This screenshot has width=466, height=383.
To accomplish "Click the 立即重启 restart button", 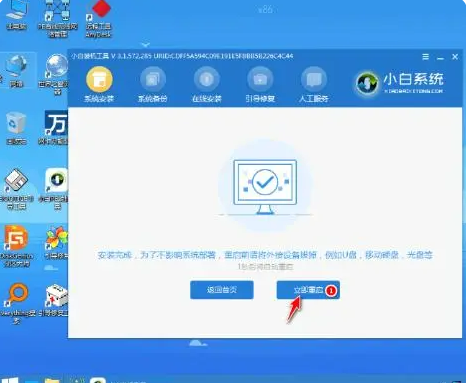I will pyautogui.click(x=308, y=290).
